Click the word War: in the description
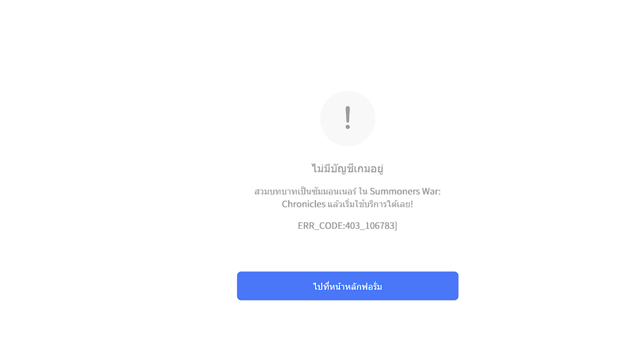644x338 pixels. coord(430,191)
